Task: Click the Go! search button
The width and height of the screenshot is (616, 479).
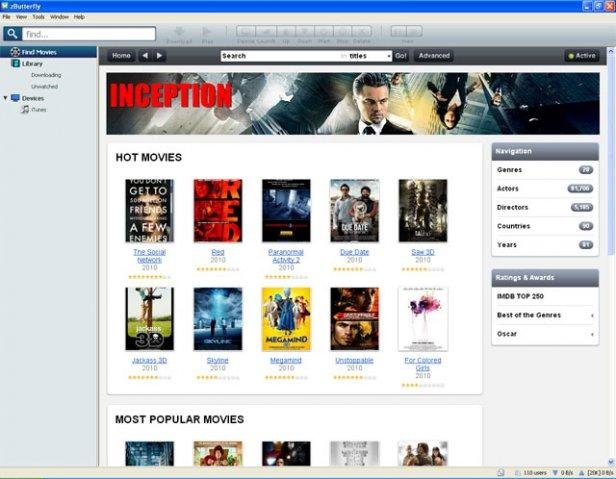Action: point(401,56)
